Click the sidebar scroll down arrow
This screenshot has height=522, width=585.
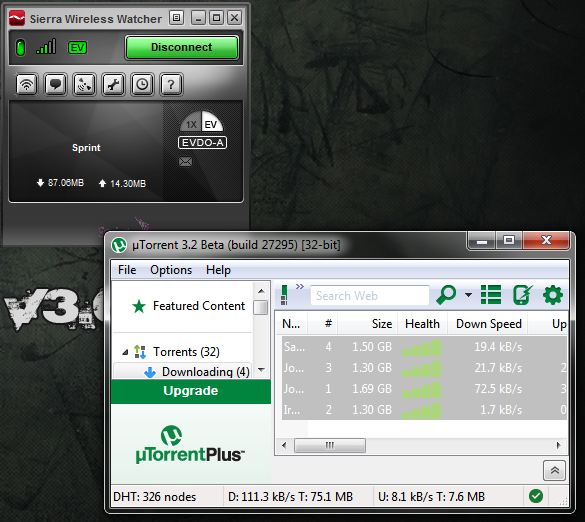point(261,370)
